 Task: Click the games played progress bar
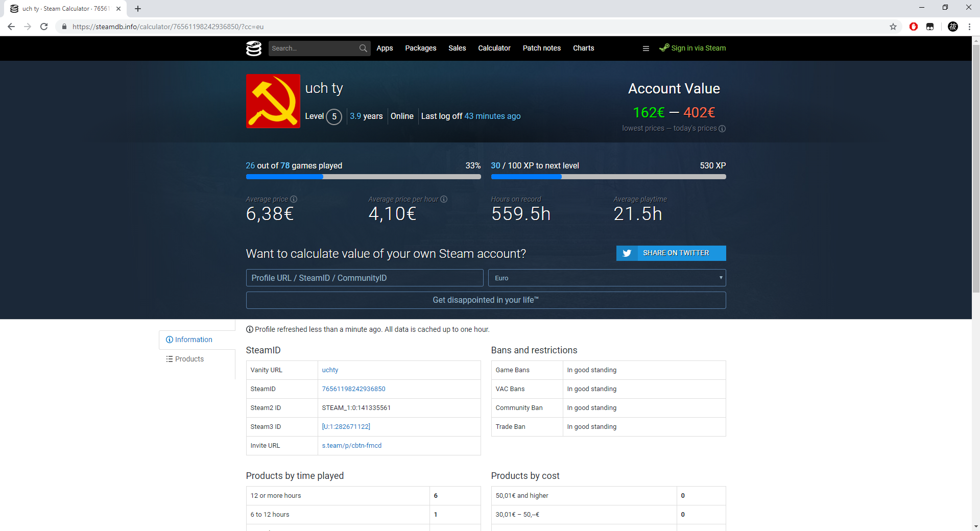[363, 177]
